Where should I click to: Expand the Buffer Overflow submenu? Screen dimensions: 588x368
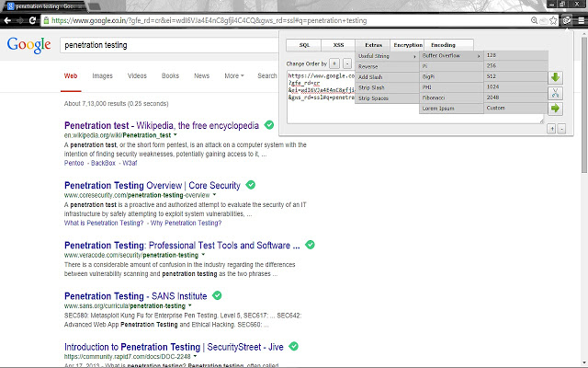(x=451, y=55)
